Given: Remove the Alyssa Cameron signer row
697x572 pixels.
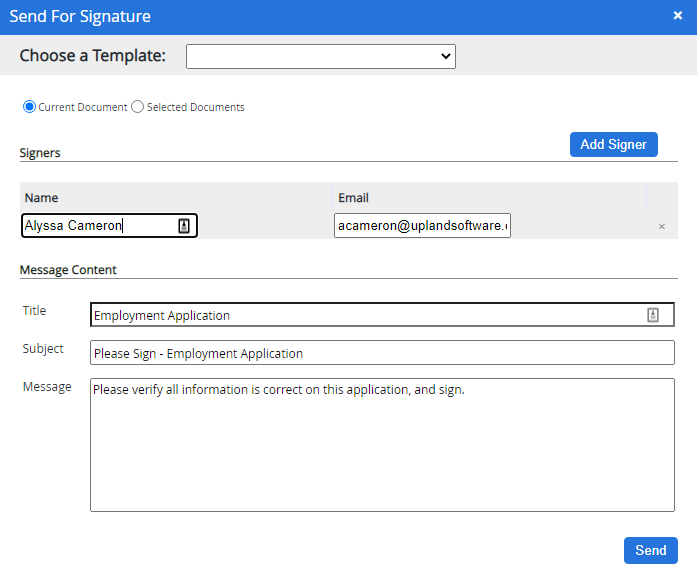Looking at the screenshot, I should 661,227.
